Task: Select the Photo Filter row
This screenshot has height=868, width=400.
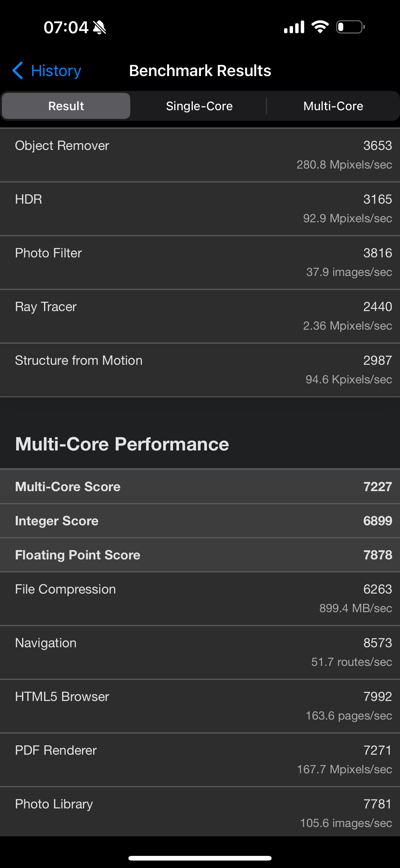Action: click(x=200, y=262)
